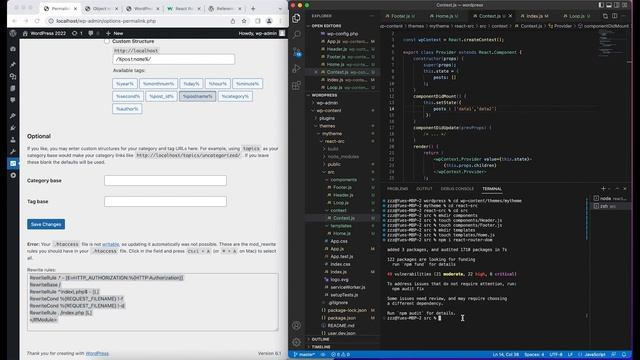The height and width of the screenshot is (360, 640).
Task: Open the VS Code Source Control view icon
Action: (297, 52)
